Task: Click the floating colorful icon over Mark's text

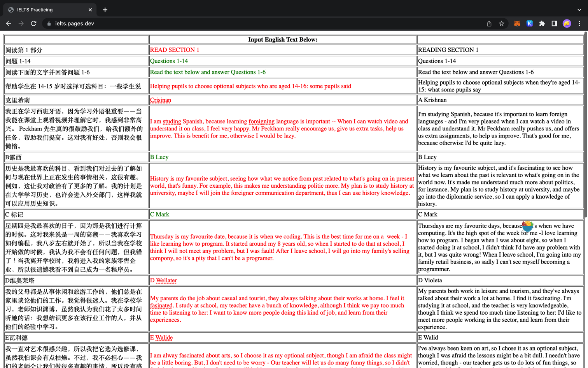Action: (x=527, y=225)
